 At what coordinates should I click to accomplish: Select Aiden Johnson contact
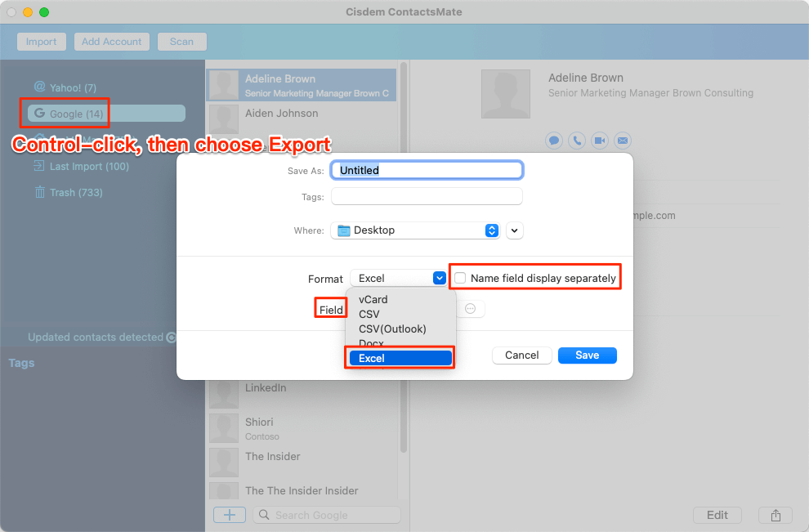302,118
